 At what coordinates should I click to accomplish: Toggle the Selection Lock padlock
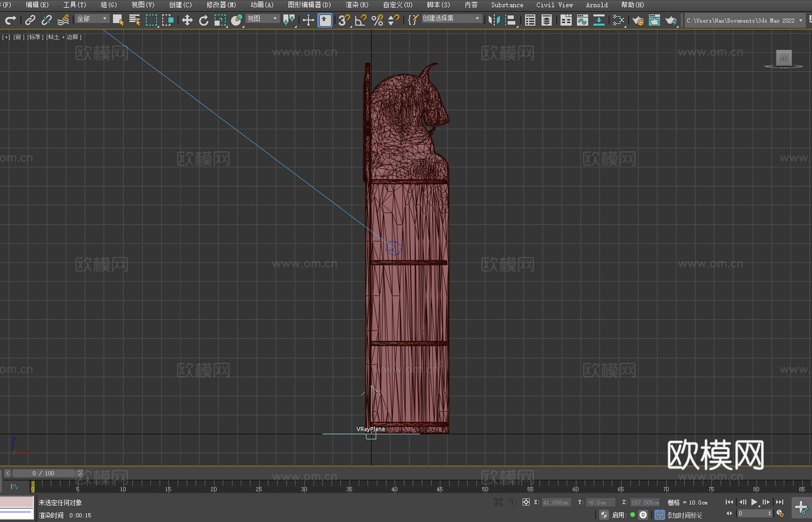512,502
